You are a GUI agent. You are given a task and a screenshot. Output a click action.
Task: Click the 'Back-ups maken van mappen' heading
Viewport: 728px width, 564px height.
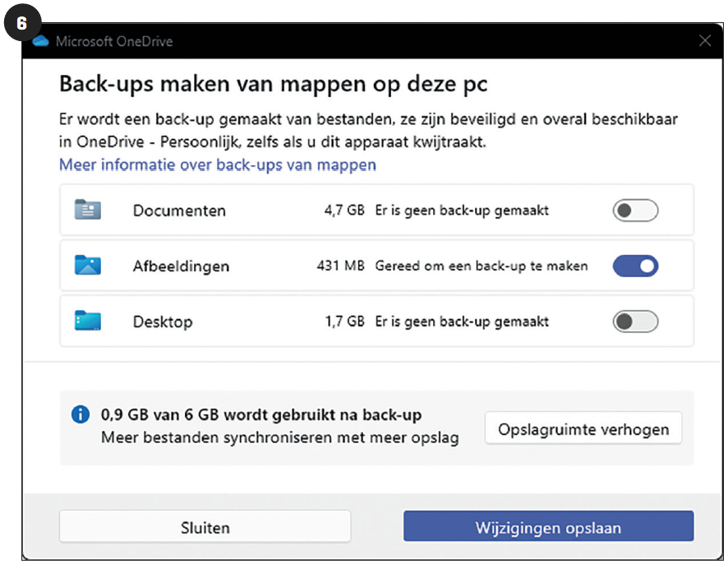274,84
